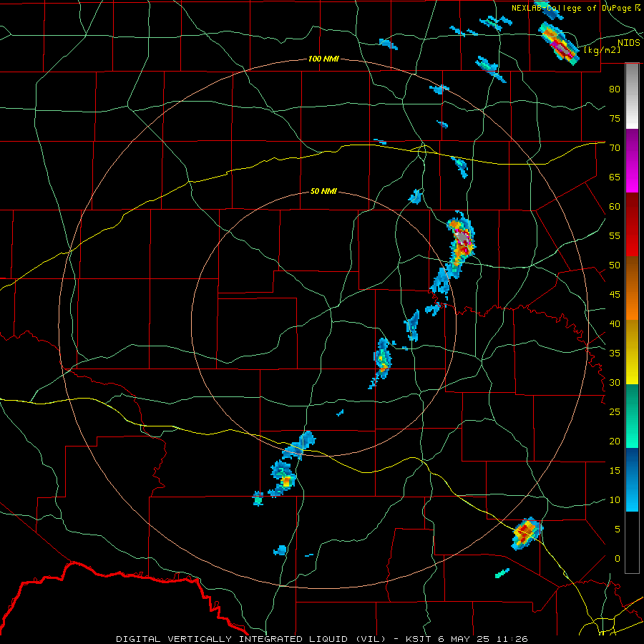Viewport: 644px width, 644px height.
Task: Click the red-core storm cell on the southeast 100 NMI ring
Action: click(x=527, y=532)
